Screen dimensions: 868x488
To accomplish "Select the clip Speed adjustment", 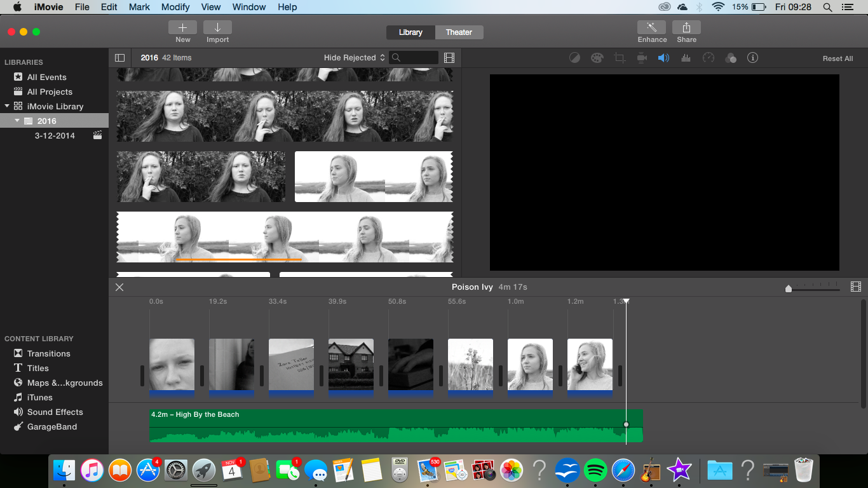I will tap(708, 58).
